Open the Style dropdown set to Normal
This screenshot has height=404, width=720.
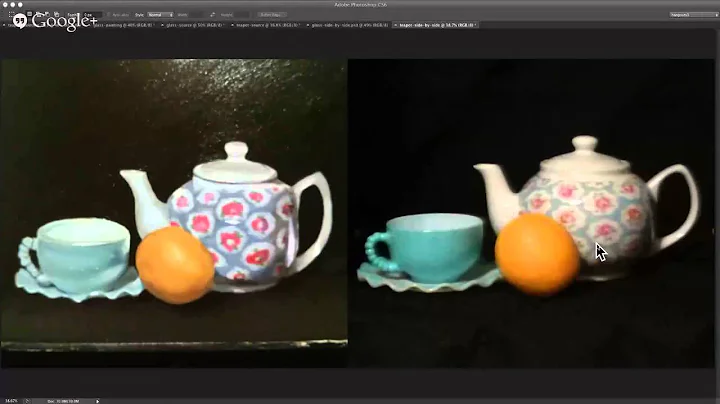pos(160,15)
